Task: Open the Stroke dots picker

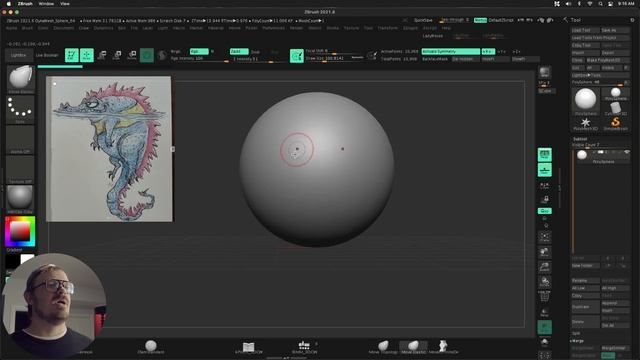Action: coord(20,109)
